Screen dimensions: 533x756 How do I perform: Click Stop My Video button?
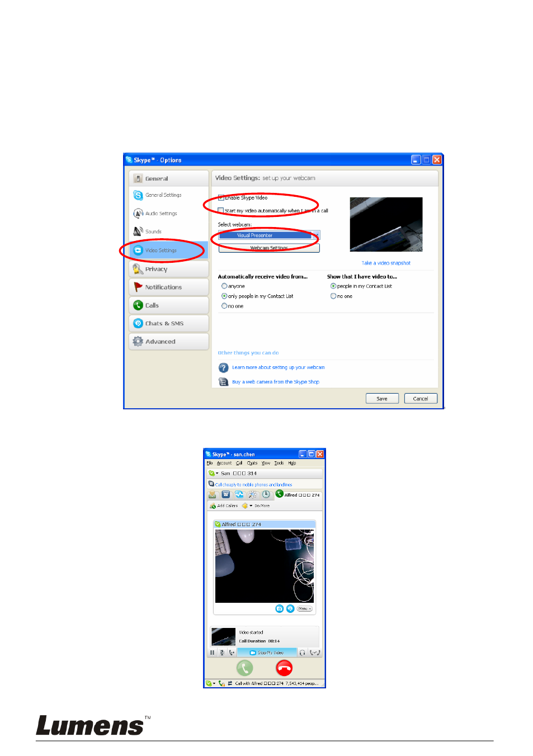(x=267, y=653)
